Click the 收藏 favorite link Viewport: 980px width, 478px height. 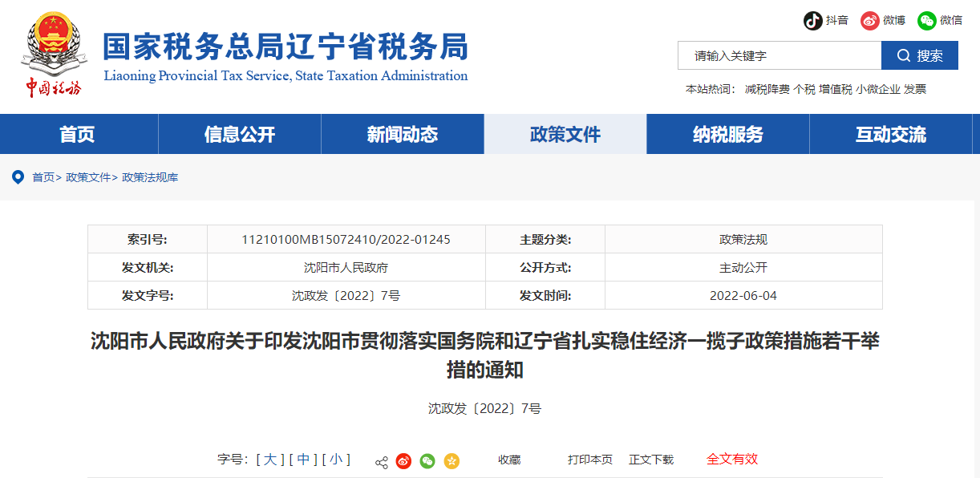(x=509, y=460)
